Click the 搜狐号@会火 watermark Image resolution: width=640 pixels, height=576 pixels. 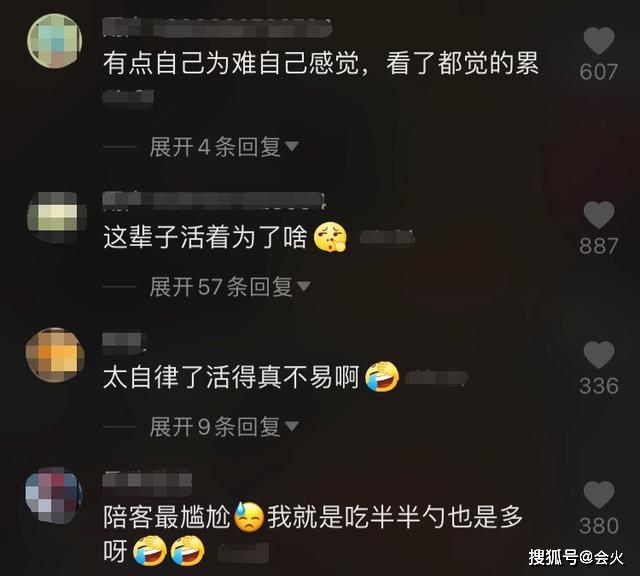pyautogui.click(x=576, y=558)
